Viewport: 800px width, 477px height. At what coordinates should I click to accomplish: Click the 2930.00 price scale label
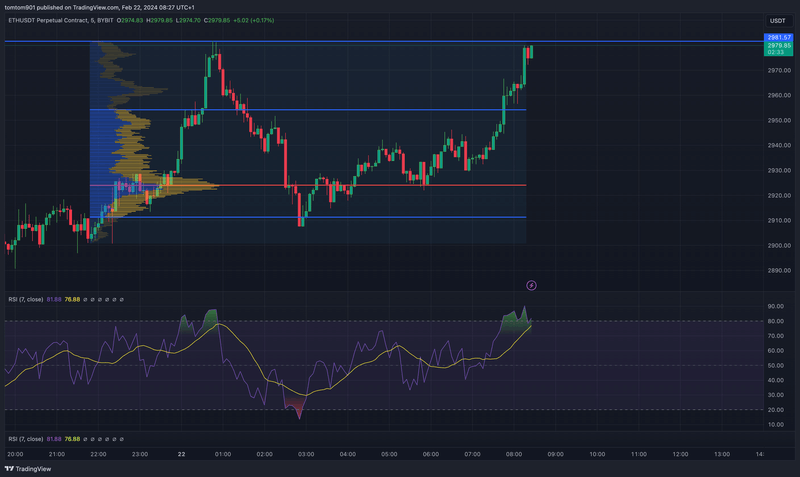tap(779, 170)
